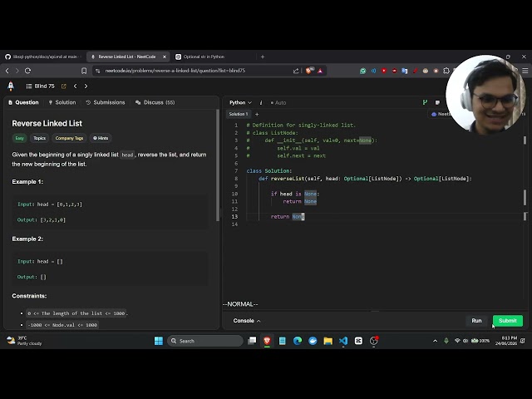Close the Reverse Linked List browser tab
The image size is (532, 399).
(165, 57)
